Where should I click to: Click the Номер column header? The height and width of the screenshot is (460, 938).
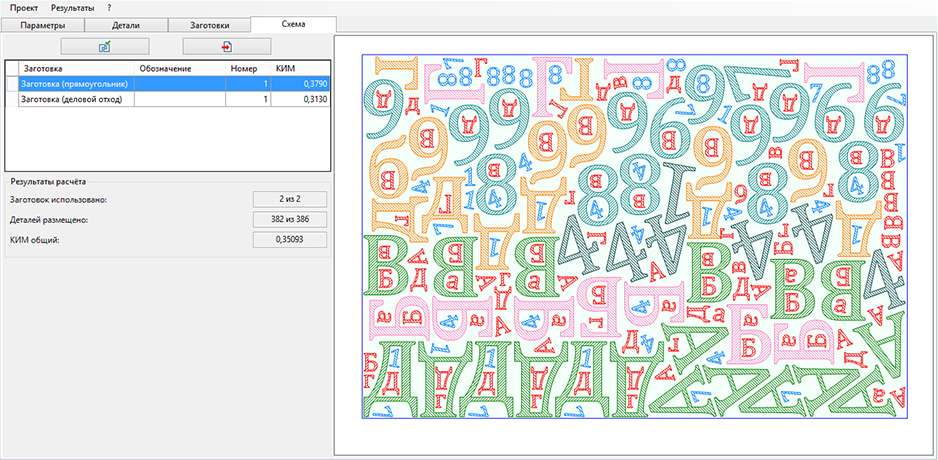coord(243,69)
